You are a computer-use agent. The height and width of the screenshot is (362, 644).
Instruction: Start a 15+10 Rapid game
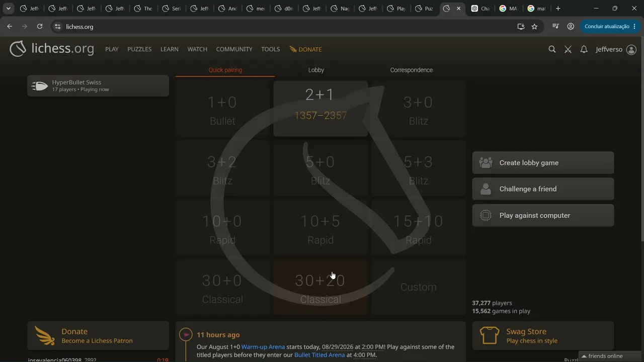[x=419, y=227]
